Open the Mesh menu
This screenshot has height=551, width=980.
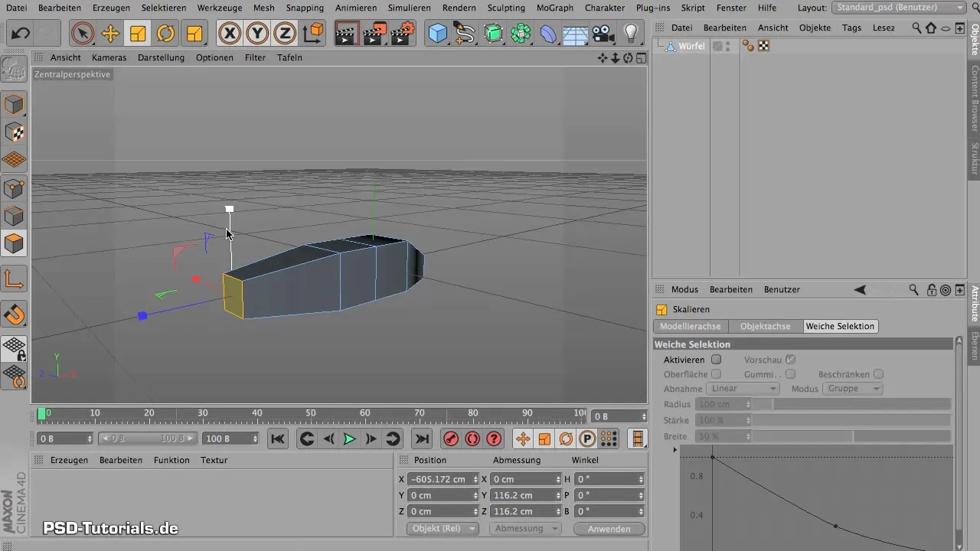tap(263, 8)
